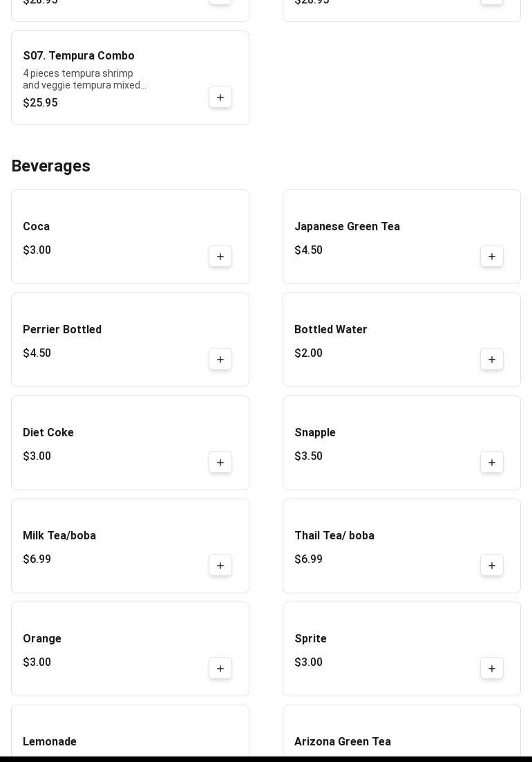Screen dimensions: 532x762
Task: Add Diet Coke to cart
Action: pos(220,463)
